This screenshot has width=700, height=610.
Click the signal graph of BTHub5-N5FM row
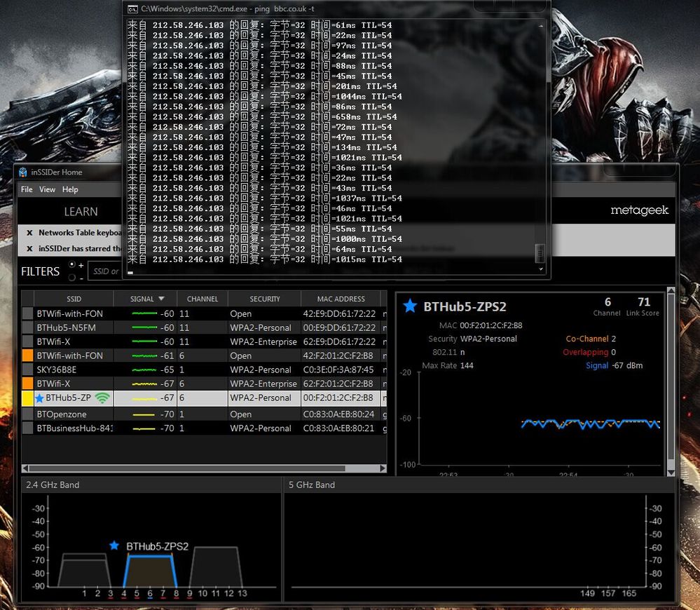click(144, 327)
